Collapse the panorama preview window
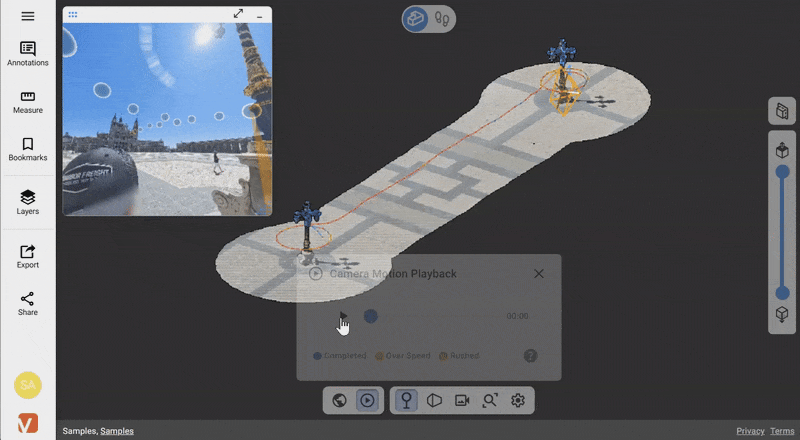The height and width of the screenshot is (440, 800). click(260, 16)
